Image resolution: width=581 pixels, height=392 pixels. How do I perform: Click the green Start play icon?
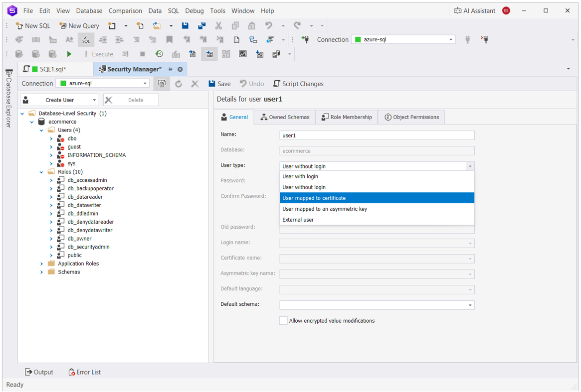[69, 54]
